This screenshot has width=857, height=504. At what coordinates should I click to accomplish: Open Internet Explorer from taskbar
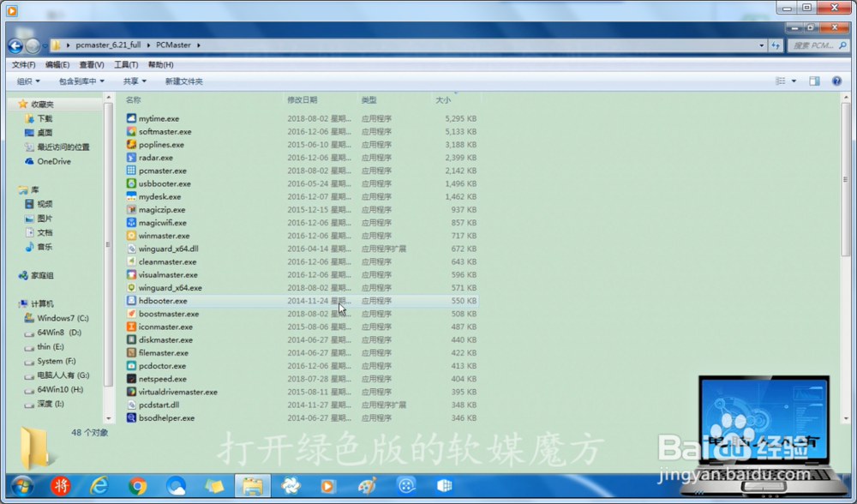[x=99, y=485]
